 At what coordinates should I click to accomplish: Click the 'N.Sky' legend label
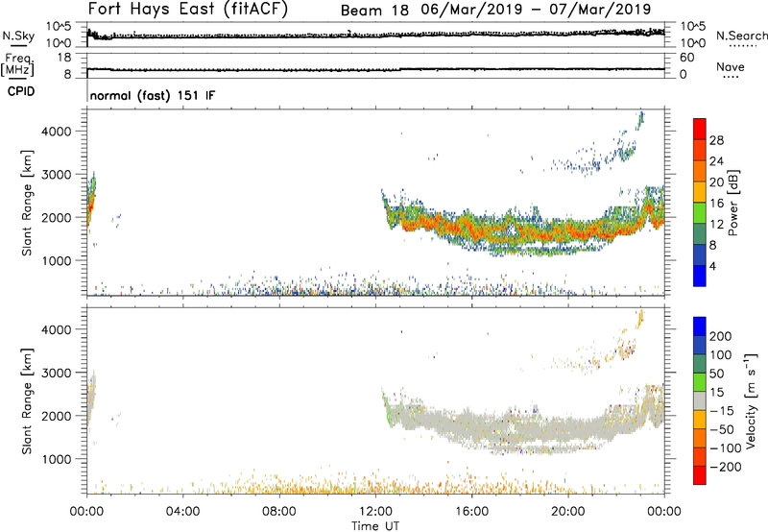(18, 36)
